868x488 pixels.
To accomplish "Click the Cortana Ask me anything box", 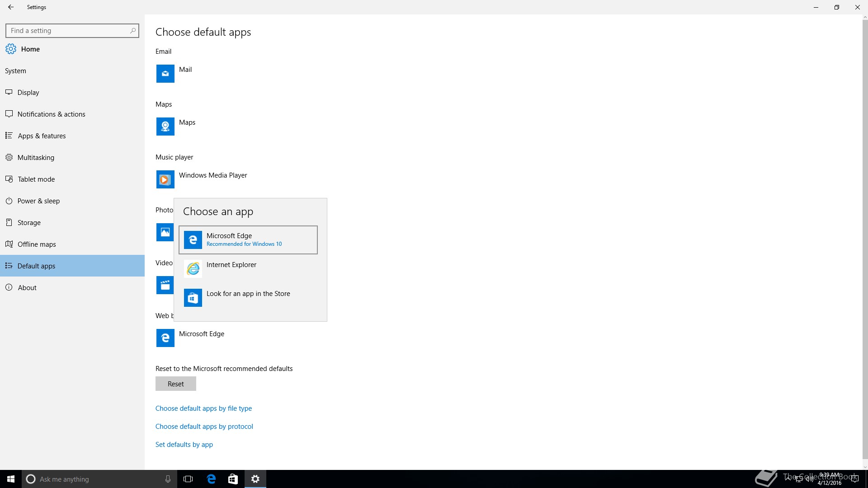I will [99, 479].
